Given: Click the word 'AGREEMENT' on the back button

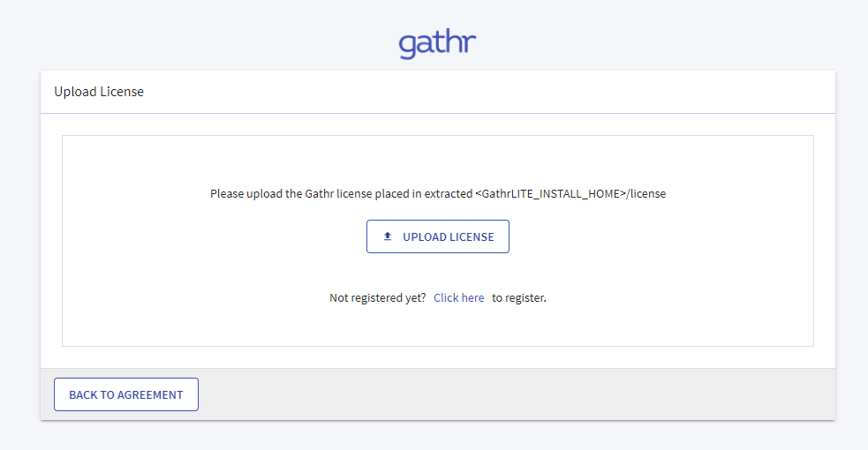Looking at the screenshot, I should click(148, 394).
